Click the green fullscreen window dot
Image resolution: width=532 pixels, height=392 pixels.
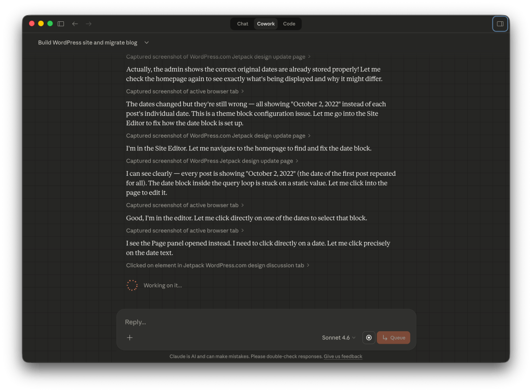pos(50,24)
